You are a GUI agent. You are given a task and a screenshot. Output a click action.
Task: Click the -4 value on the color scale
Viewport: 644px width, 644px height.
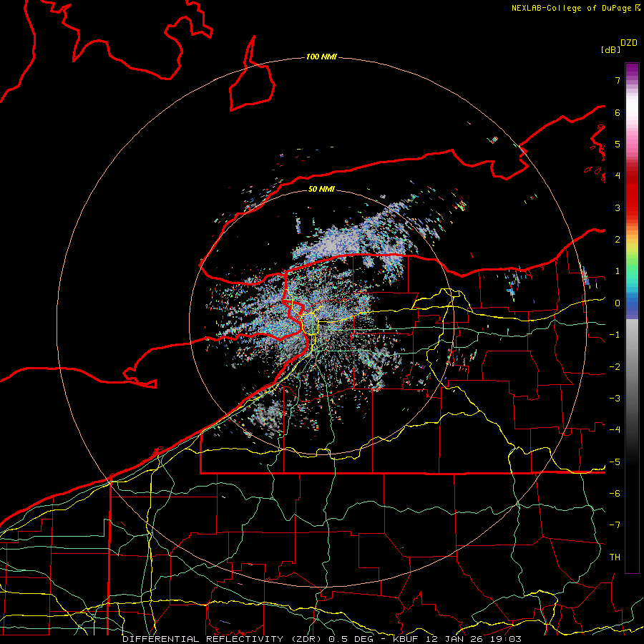tap(615, 430)
